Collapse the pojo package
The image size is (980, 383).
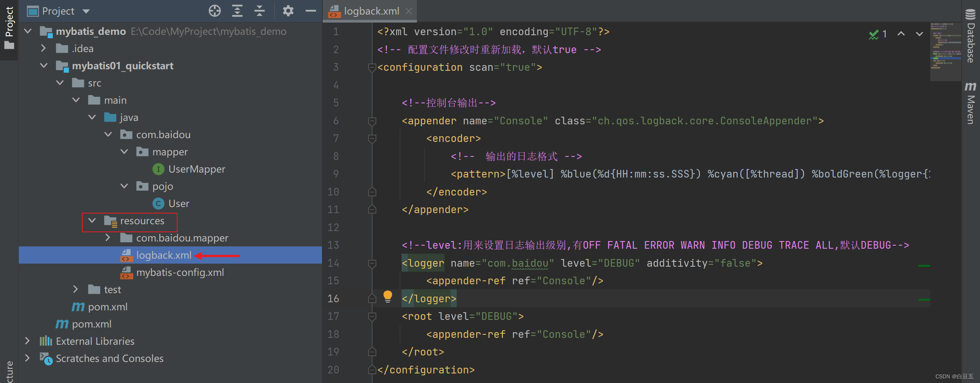[x=124, y=186]
